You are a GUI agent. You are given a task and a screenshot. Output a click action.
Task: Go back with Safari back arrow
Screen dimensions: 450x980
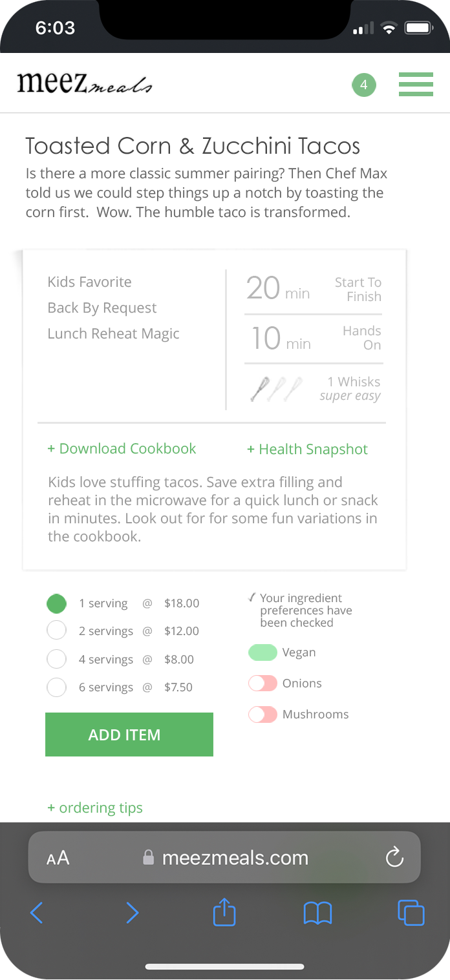37,913
